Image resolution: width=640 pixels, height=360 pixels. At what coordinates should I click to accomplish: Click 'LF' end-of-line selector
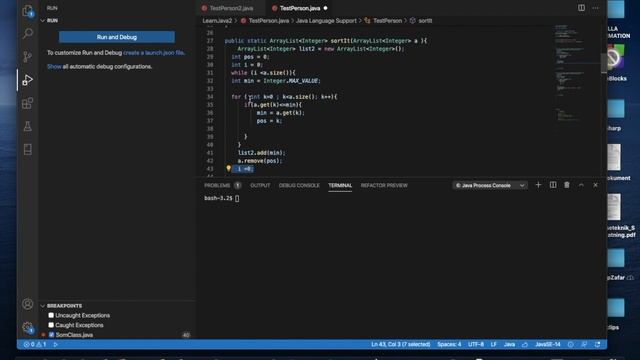493,344
